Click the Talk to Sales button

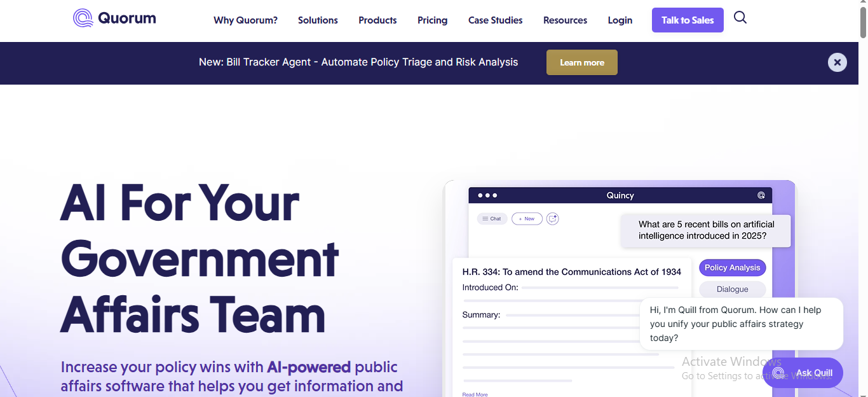(688, 20)
